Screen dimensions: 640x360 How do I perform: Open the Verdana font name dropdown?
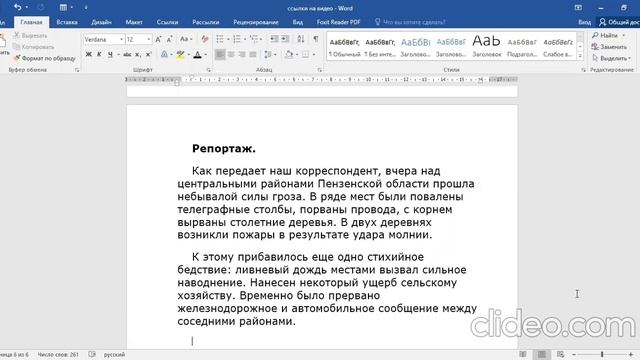pyautogui.click(x=121, y=39)
